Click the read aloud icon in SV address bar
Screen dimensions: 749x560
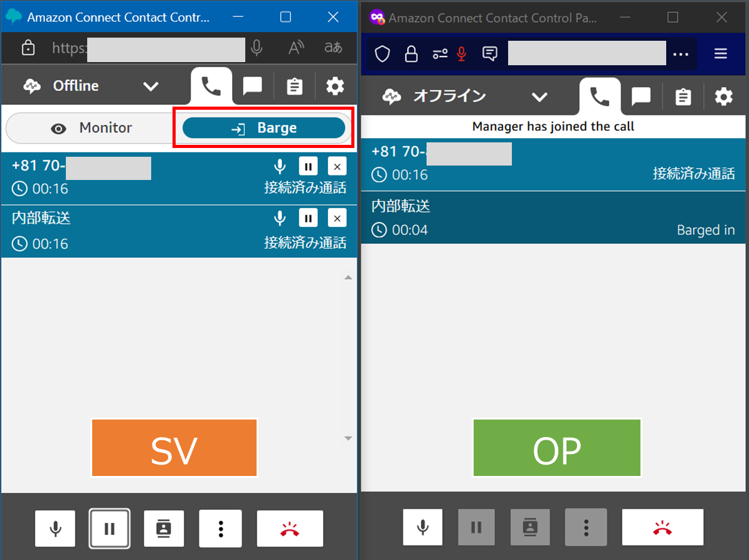(296, 47)
